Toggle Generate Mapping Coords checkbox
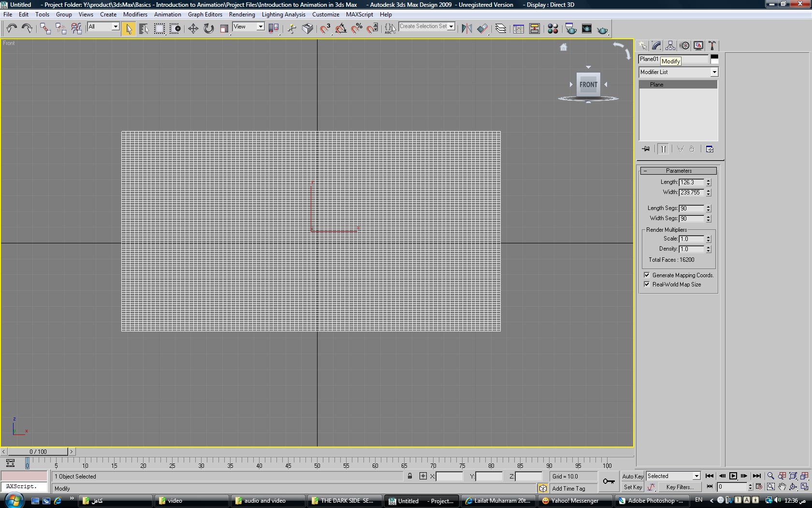The image size is (812, 508). click(647, 275)
